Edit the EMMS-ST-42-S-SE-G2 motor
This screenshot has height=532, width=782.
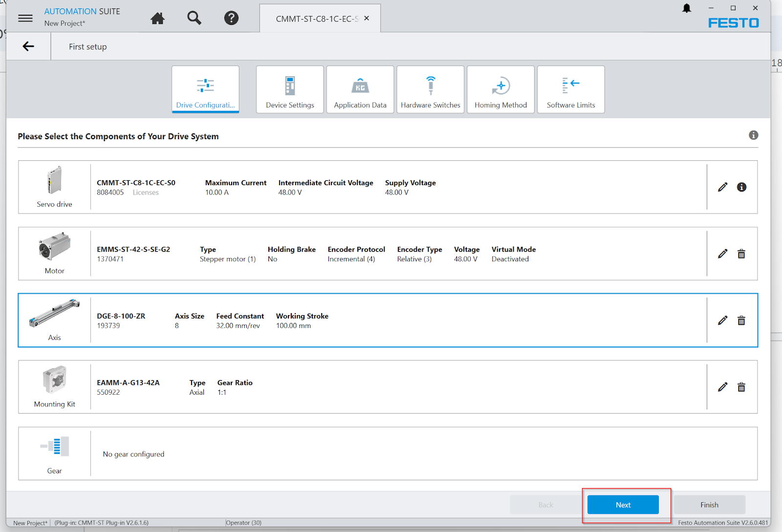pos(722,254)
